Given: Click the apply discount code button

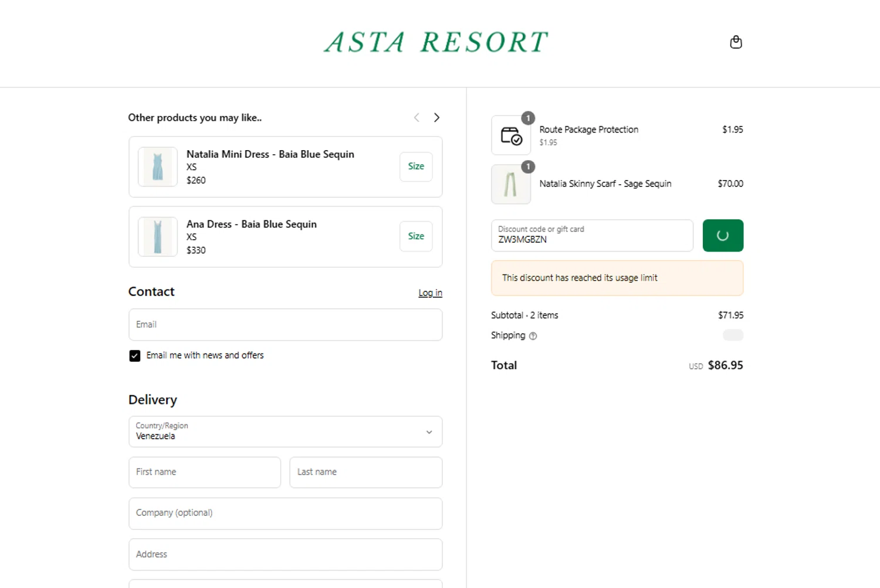Looking at the screenshot, I should pos(723,236).
